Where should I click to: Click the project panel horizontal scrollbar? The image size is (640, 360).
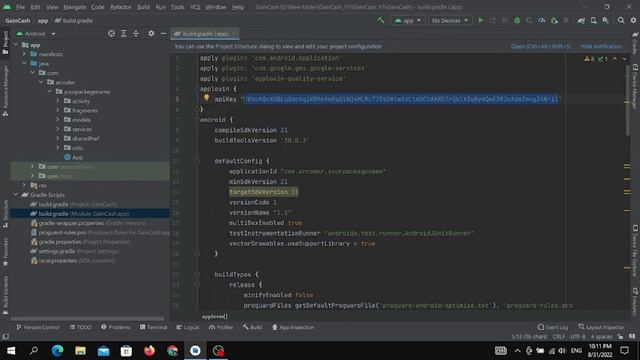pos(88,318)
